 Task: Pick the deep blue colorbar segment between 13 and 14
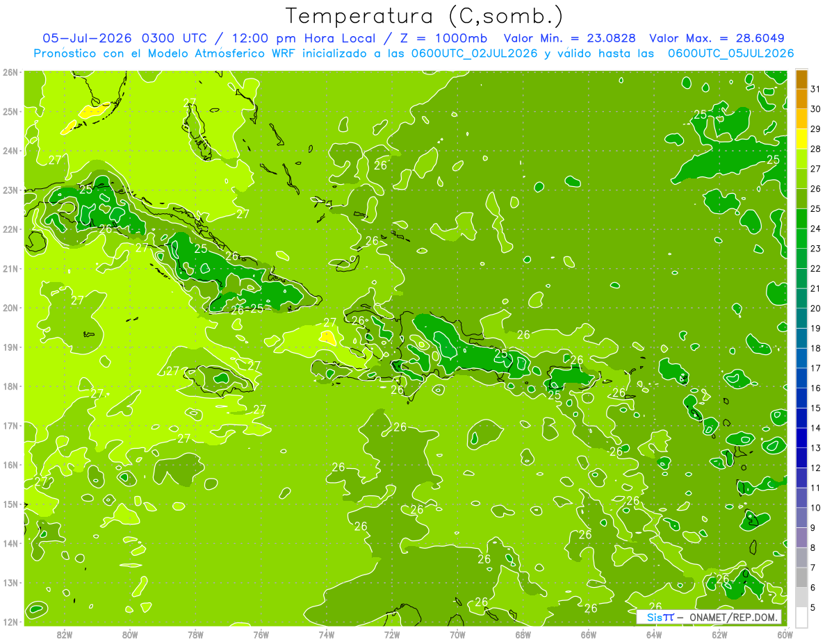(x=801, y=438)
